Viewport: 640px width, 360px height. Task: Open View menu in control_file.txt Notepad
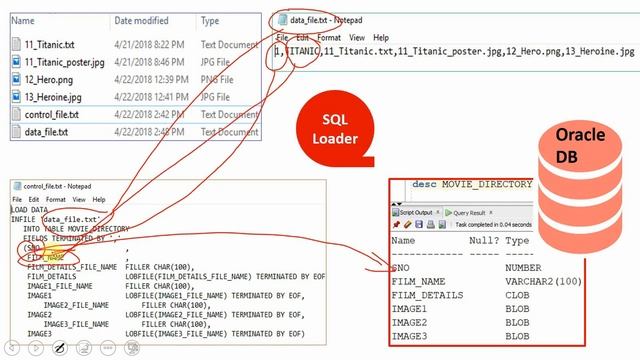(x=79, y=199)
